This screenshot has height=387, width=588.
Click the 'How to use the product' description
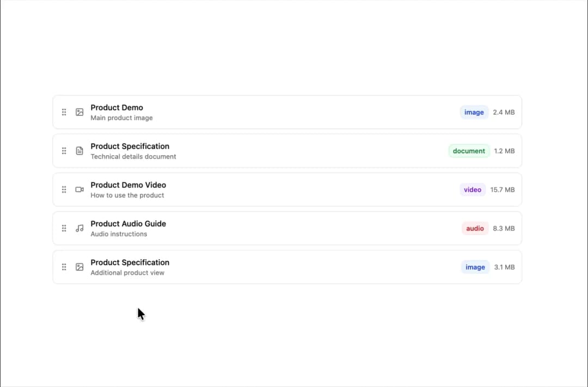pos(127,195)
